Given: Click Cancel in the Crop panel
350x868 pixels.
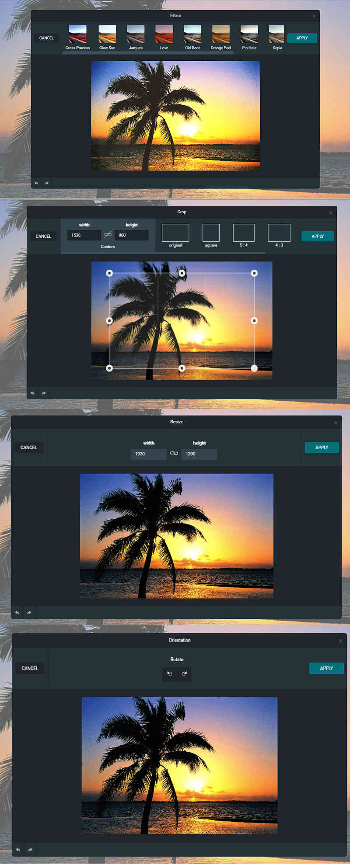Looking at the screenshot, I should [x=43, y=236].
